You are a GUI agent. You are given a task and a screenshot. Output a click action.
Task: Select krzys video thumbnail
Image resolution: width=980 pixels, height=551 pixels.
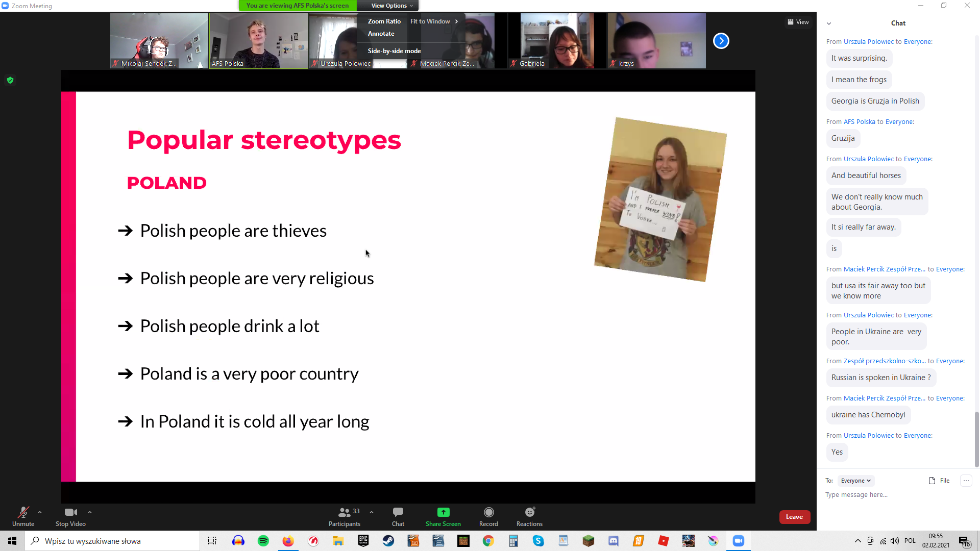pos(657,41)
